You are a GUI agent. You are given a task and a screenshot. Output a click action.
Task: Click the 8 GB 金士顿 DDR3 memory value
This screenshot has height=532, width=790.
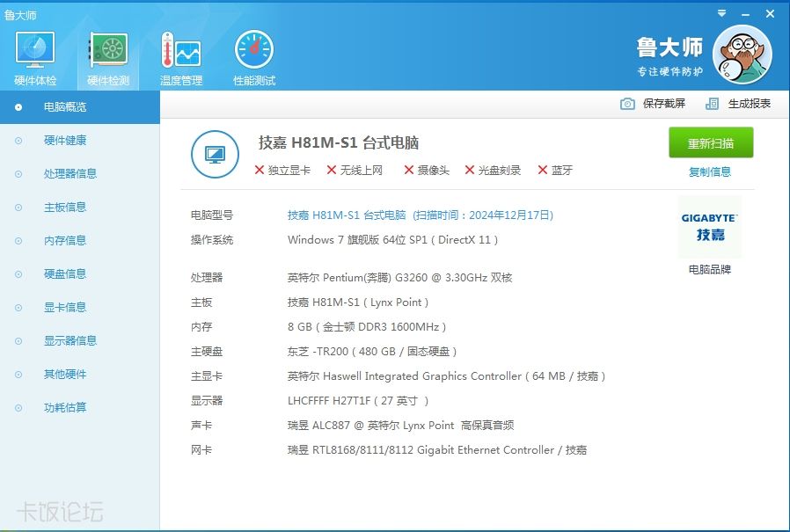[x=367, y=327]
